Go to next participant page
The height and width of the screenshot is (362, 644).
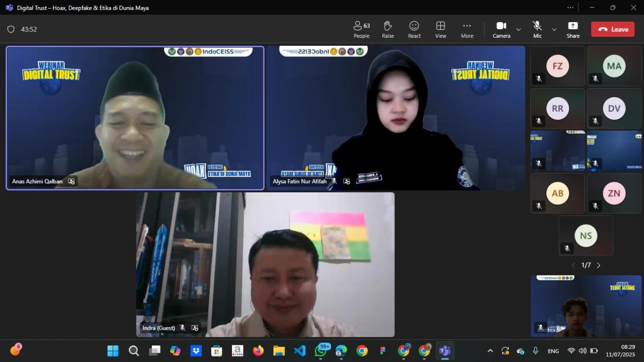[x=598, y=265]
